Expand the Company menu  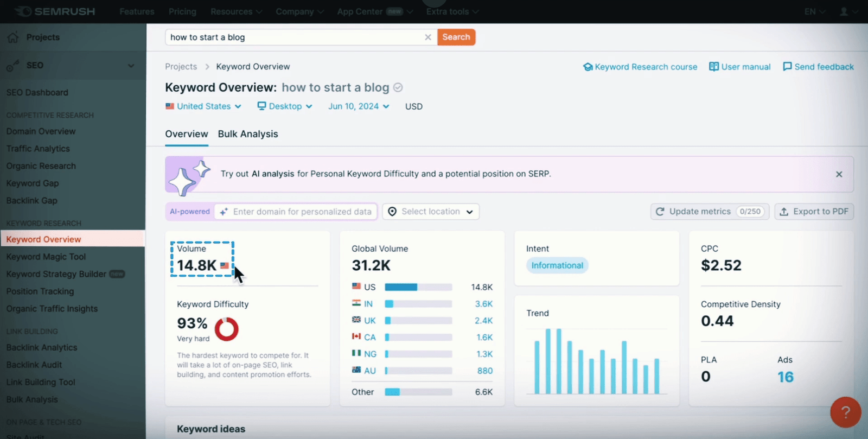pos(299,11)
